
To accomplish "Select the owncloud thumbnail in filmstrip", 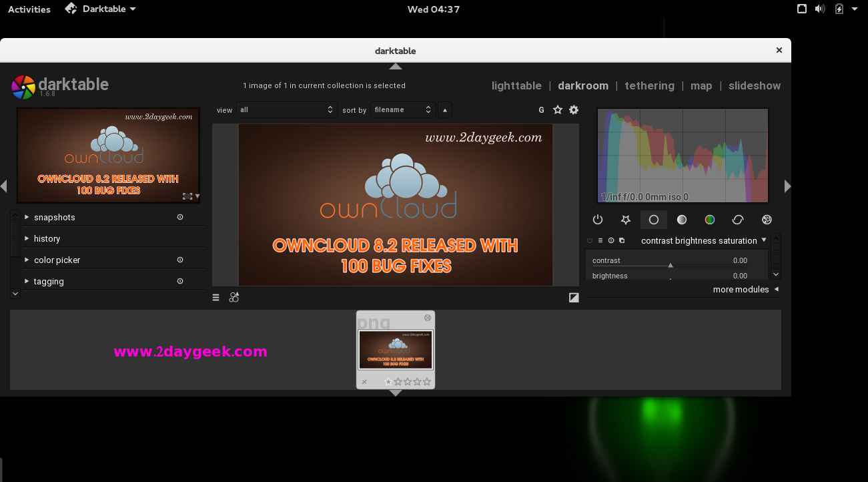I will pyautogui.click(x=396, y=350).
